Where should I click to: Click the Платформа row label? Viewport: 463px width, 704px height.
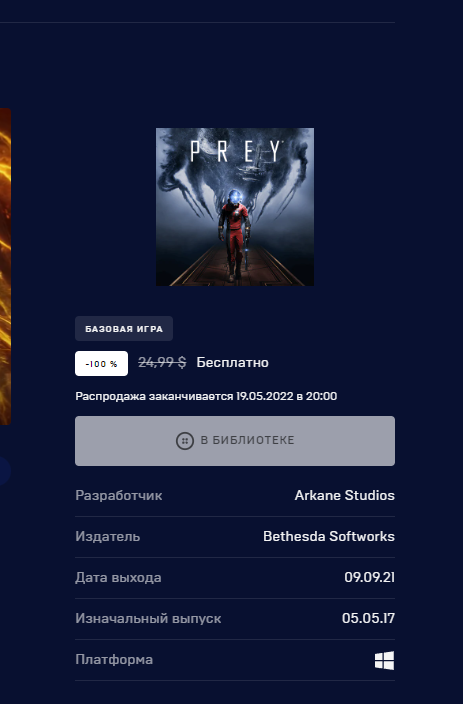coord(114,660)
